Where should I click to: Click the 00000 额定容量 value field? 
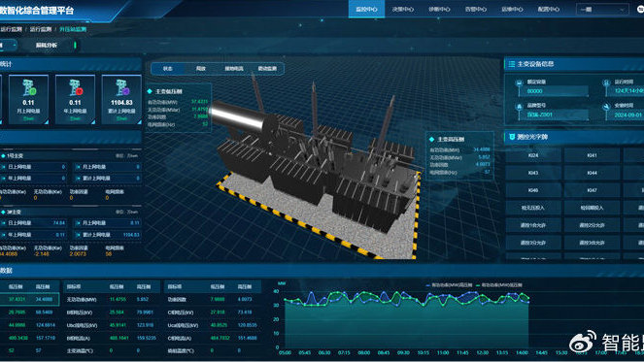click(x=557, y=91)
